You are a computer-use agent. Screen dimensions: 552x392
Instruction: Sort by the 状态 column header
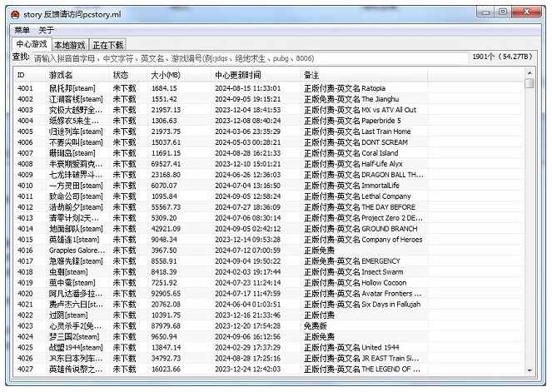(128, 75)
